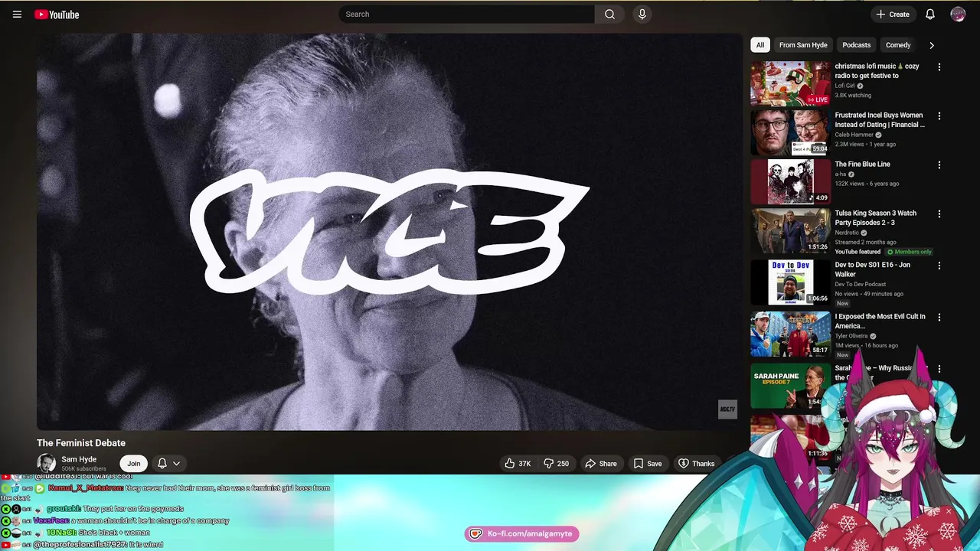Viewport: 980px width, 551px height.
Task: Open options for christmas lofi music video
Action: (939, 67)
